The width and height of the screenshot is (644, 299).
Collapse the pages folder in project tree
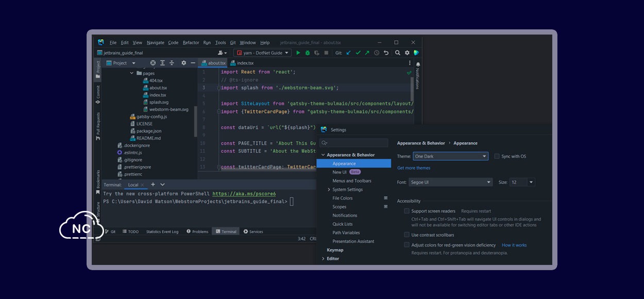click(x=132, y=73)
